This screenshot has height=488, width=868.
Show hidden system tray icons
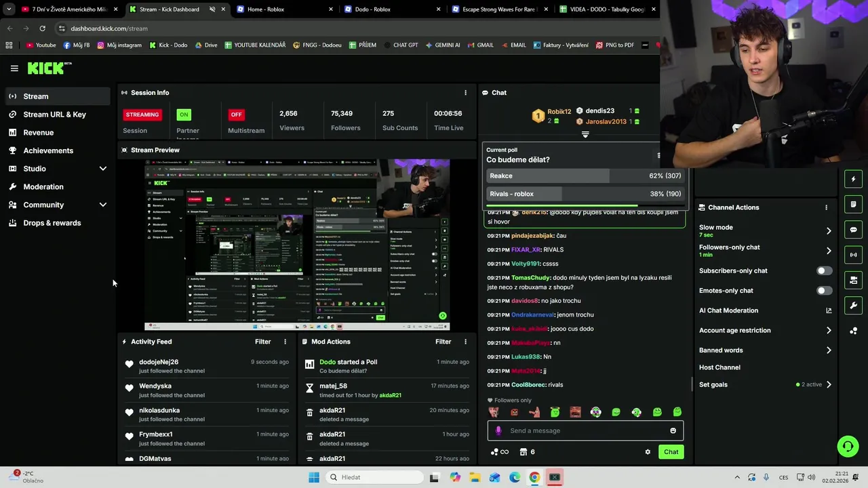[x=737, y=477]
